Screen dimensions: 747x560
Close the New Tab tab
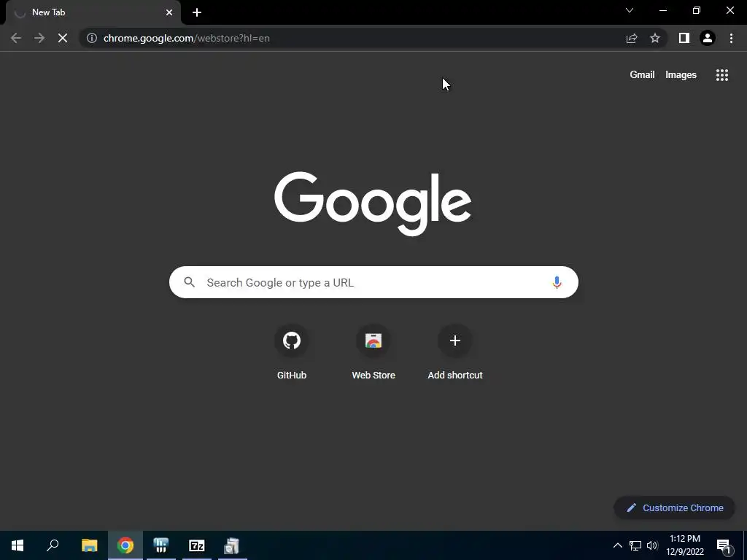pos(169,12)
